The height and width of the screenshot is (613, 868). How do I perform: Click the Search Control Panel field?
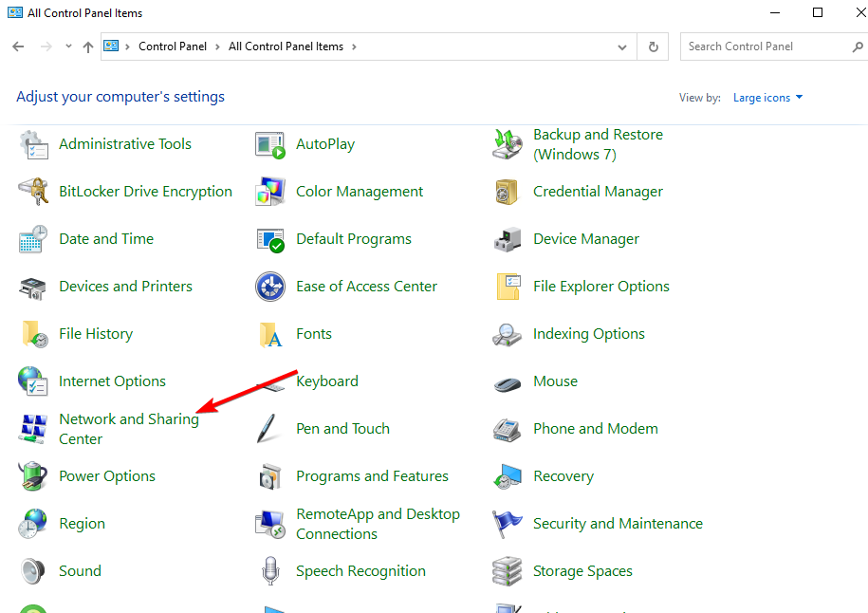pos(764,46)
